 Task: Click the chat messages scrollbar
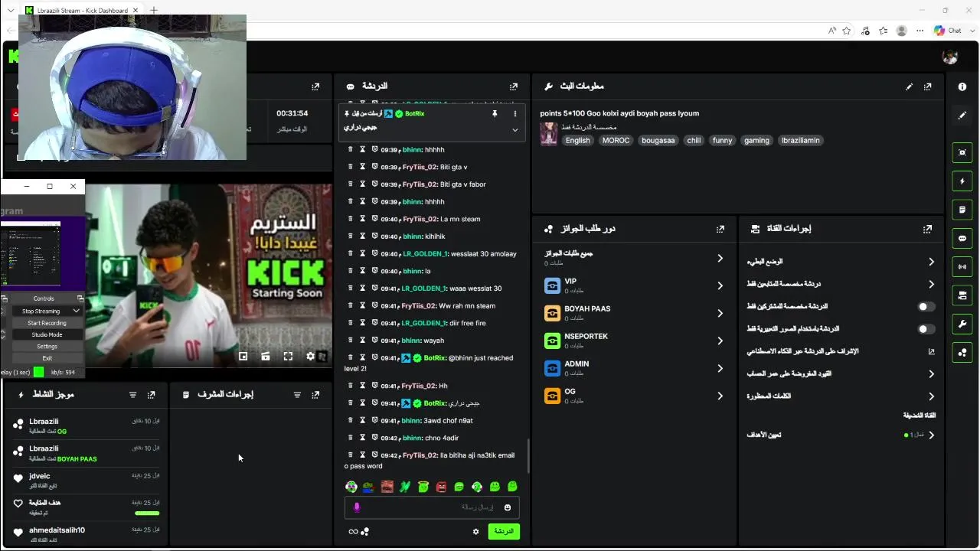pyautogui.click(x=528, y=456)
